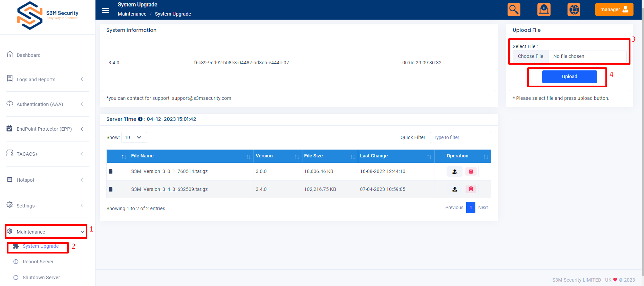This screenshot has height=286, width=644.
Task: Expand the TACACS+ chevron
Action: tap(82, 154)
